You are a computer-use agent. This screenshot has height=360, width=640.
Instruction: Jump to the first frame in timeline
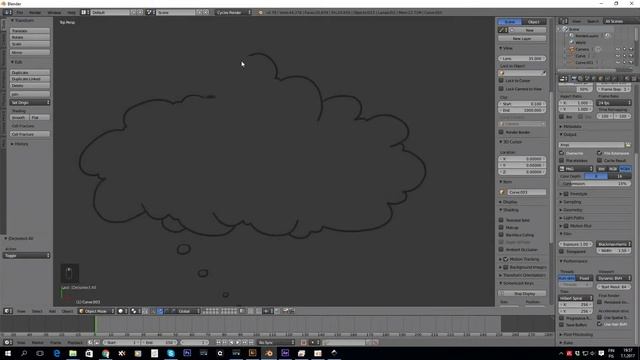(x=218, y=342)
